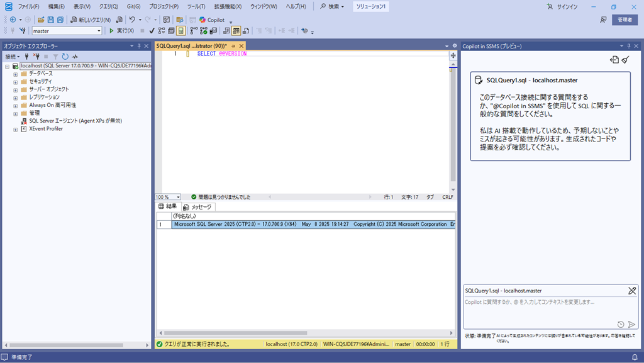
Task: Open Copilot chat history clock icon
Action: pyautogui.click(x=621, y=325)
